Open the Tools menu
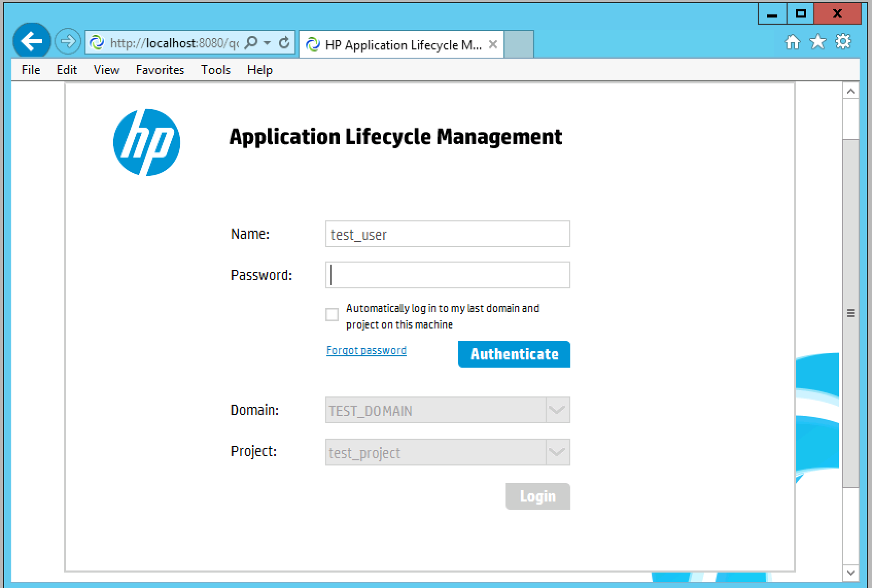872x588 pixels. [216, 70]
